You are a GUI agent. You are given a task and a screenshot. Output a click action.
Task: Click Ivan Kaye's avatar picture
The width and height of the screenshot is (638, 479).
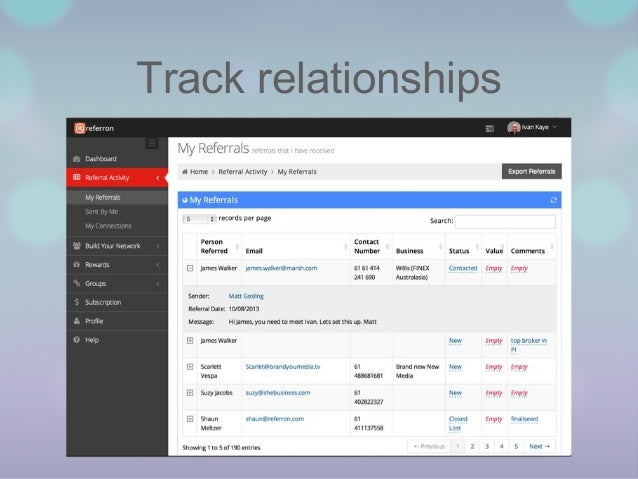[x=514, y=127]
